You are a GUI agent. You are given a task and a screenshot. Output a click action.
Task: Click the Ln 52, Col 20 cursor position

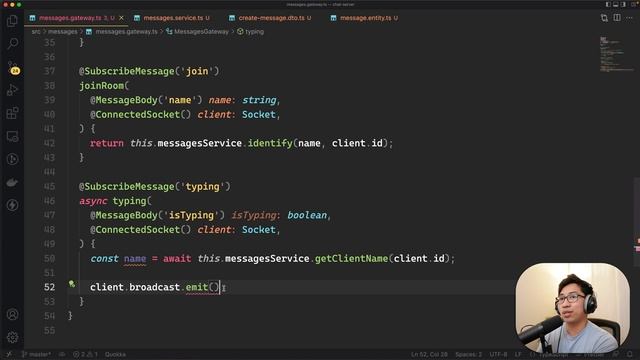429,355
